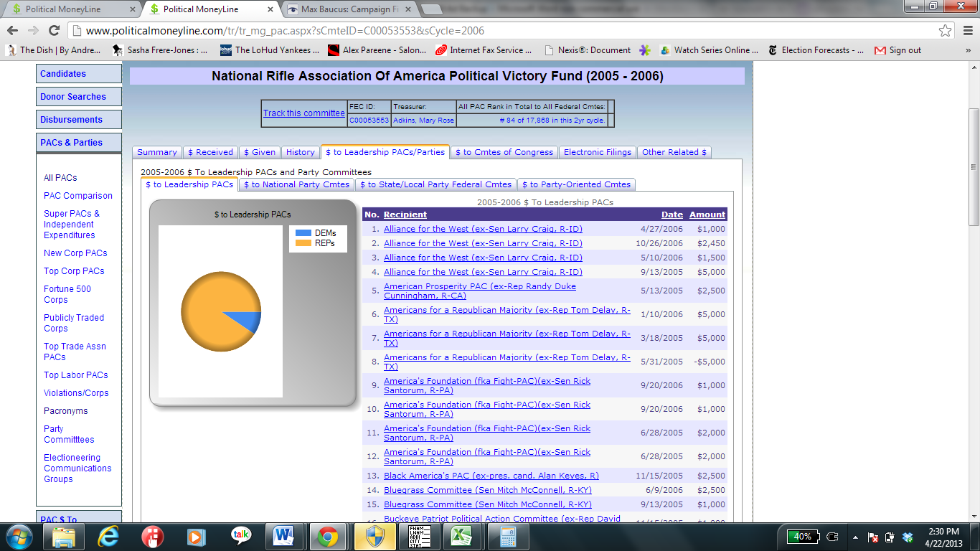This screenshot has width=980, height=551.
Task: Sort the table by Recipient column
Action: (x=405, y=215)
